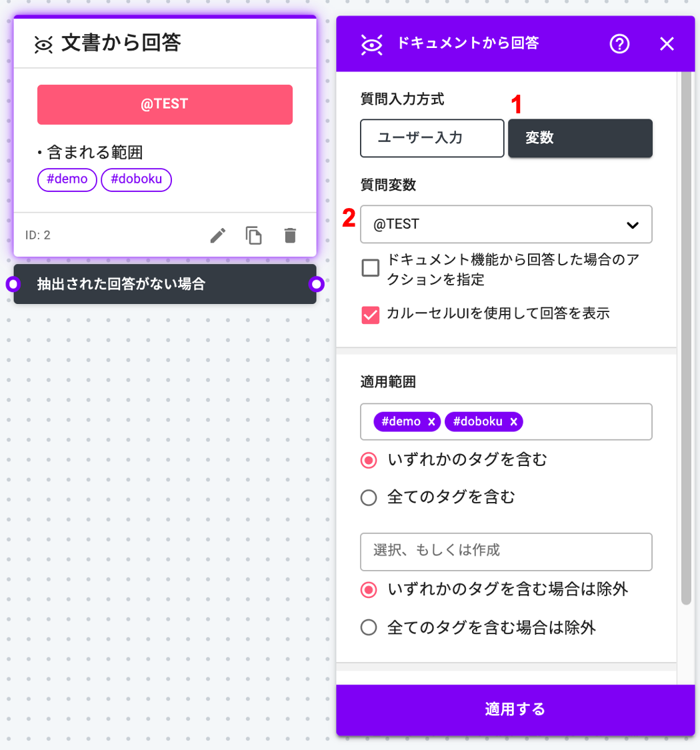700x750 pixels.
Task: Click the 適用範囲 heading
Action: 387,382
